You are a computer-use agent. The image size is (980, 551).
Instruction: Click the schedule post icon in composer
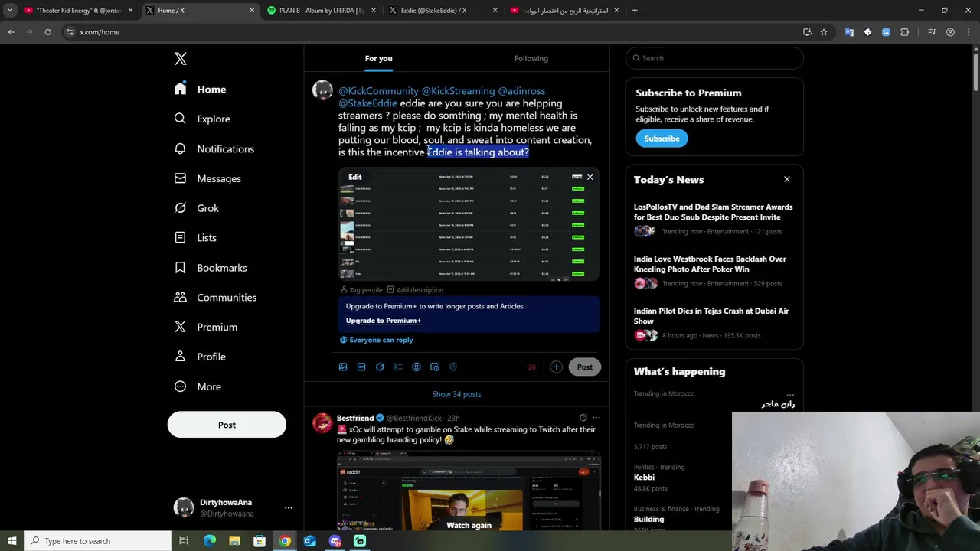pyautogui.click(x=435, y=367)
